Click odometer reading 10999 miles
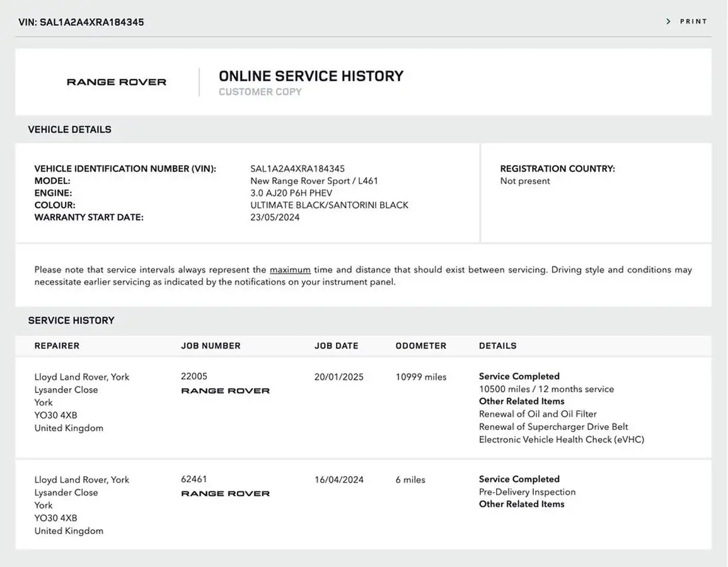This screenshot has height=567, width=728. pos(421,377)
